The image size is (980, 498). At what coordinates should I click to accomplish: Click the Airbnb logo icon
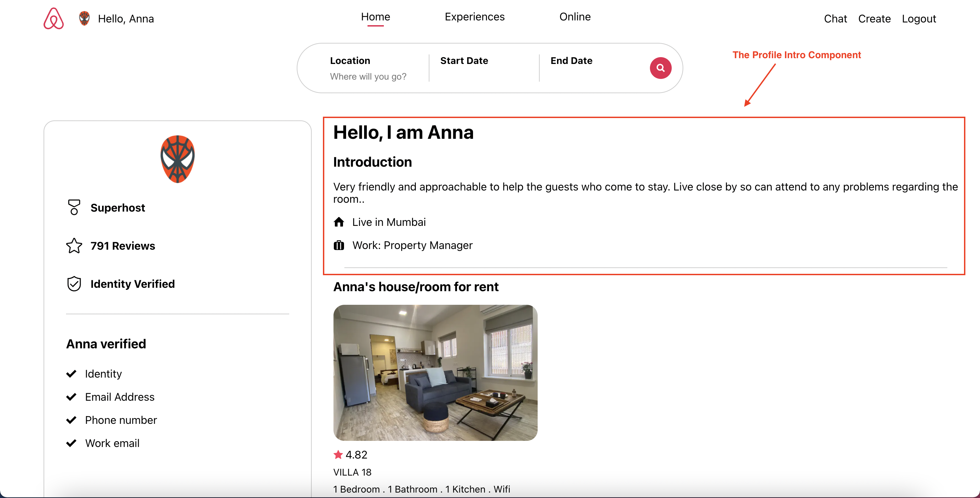tap(52, 18)
